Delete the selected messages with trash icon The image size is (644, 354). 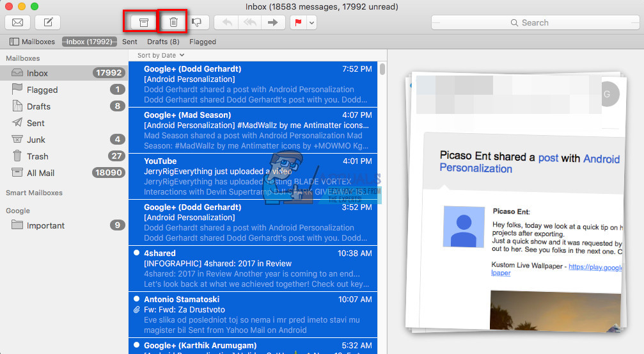coord(173,22)
